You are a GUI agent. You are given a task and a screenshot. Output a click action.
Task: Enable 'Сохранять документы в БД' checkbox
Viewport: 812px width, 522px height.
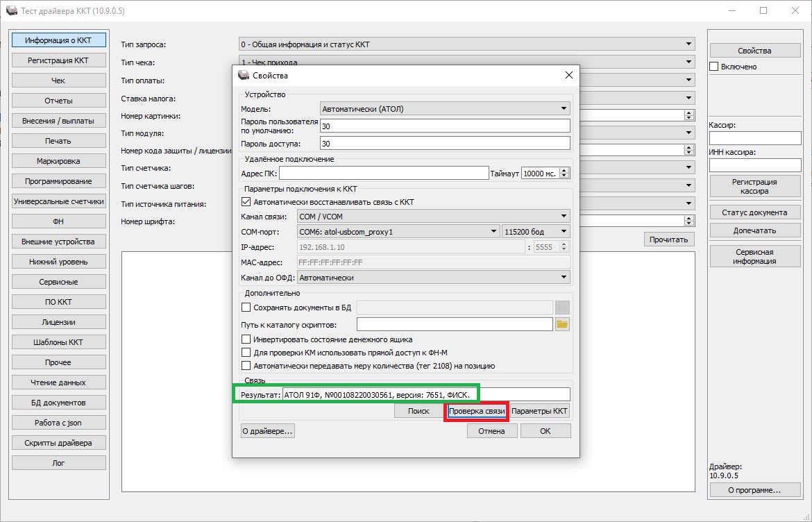(246, 308)
